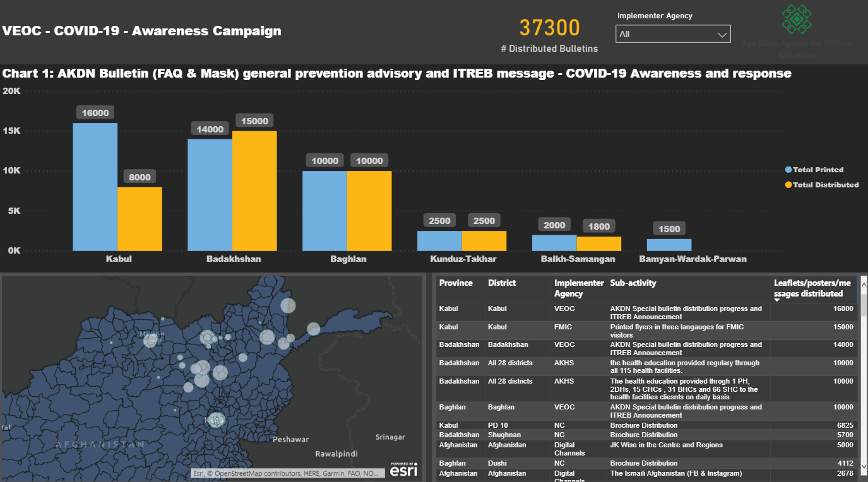Select 'JK Wise in the Centre and Regions' cell
This screenshot has width=868, height=482.
(667, 445)
